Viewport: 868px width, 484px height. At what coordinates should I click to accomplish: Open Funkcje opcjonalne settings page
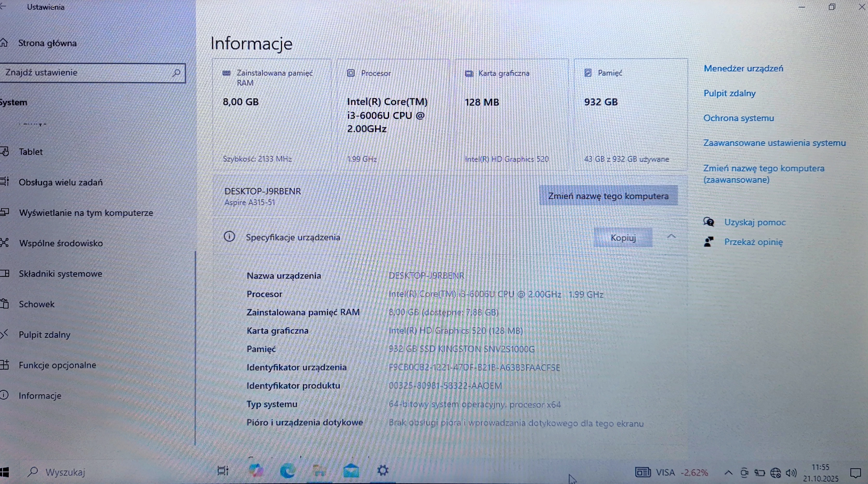pos(58,365)
